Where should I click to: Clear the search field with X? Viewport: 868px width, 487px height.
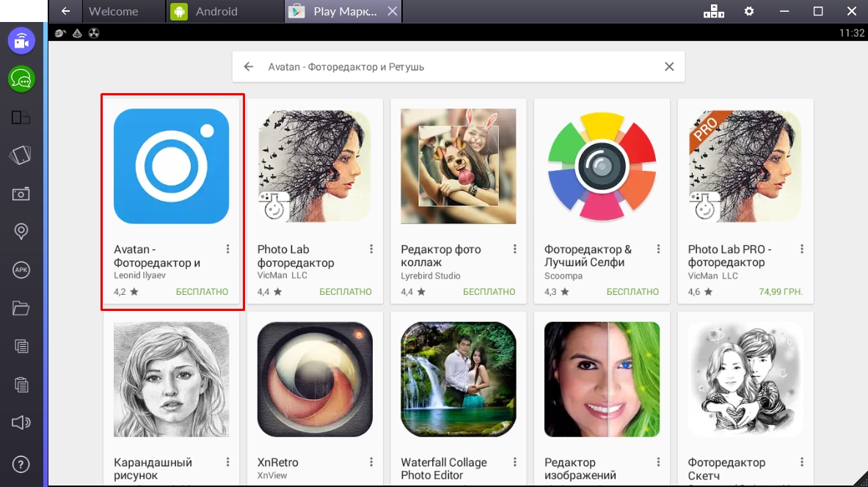coord(668,67)
